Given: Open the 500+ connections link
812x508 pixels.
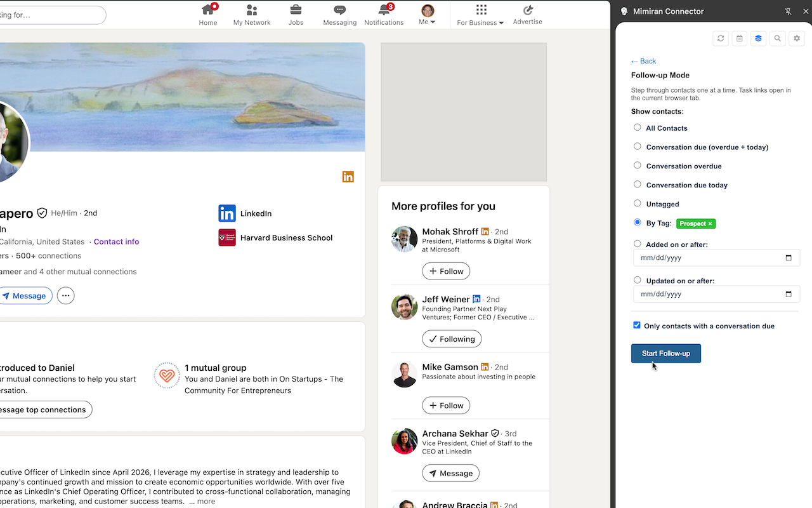Looking at the screenshot, I should (x=49, y=256).
